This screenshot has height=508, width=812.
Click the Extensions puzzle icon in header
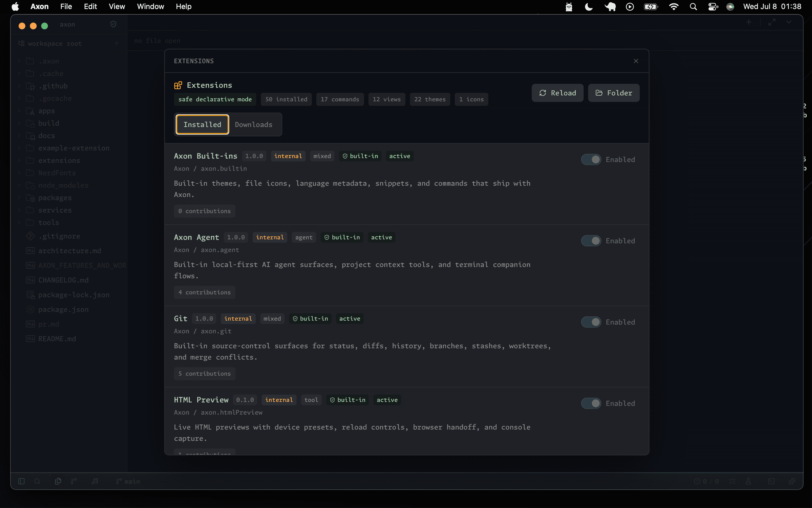178,85
